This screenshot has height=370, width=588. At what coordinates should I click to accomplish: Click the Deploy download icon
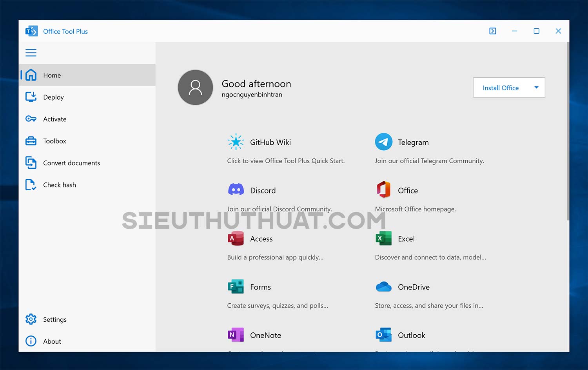[31, 97]
